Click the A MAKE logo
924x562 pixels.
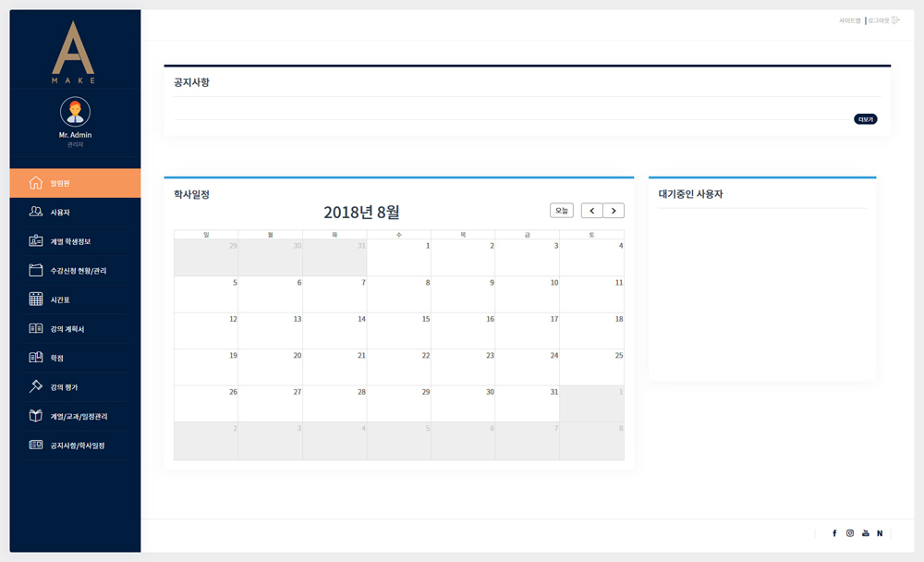[74, 53]
